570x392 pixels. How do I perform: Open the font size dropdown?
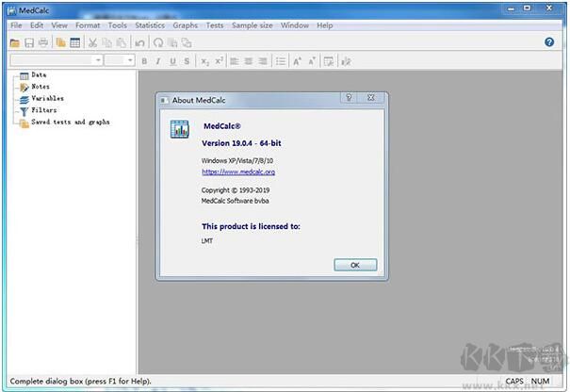(x=130, y=60)
